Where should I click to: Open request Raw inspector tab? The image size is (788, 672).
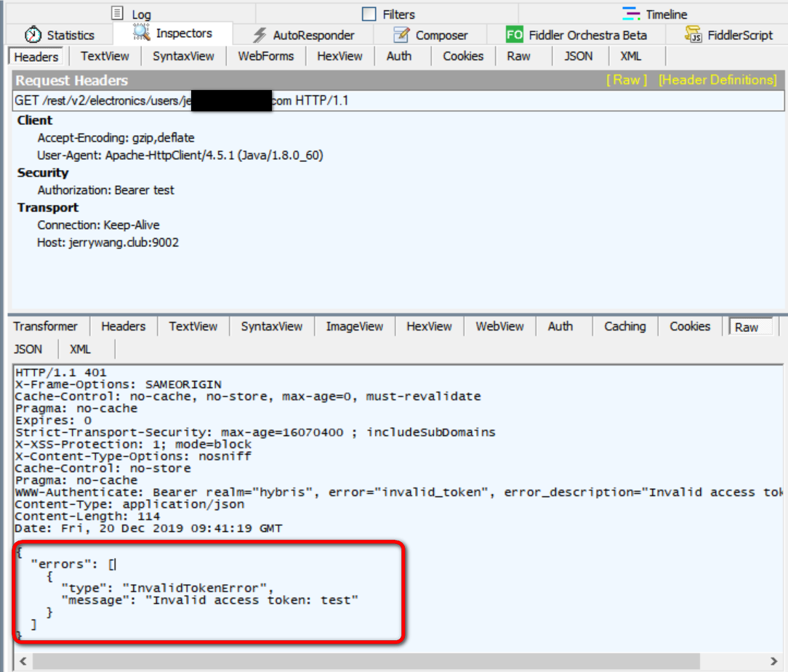tap(518, 56)
